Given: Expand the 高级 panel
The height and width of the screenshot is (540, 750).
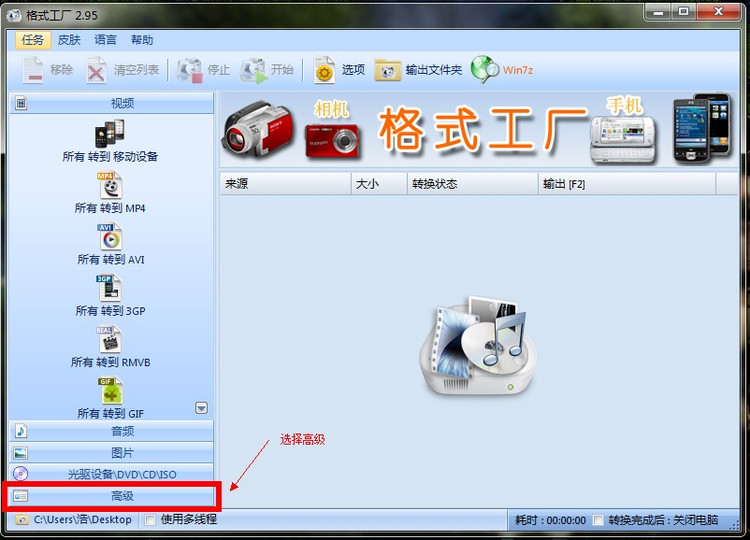Looking at the screenshot, I should (111, 496).
